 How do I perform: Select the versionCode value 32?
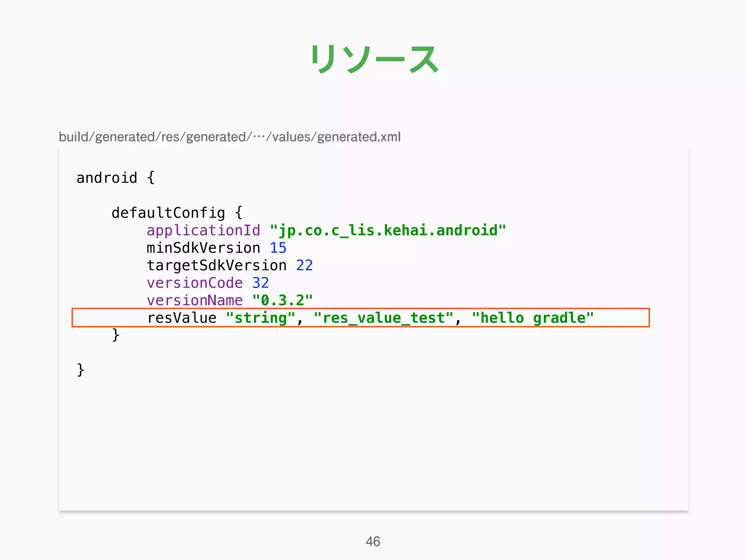pyautogui.click(x=260, y=283)
